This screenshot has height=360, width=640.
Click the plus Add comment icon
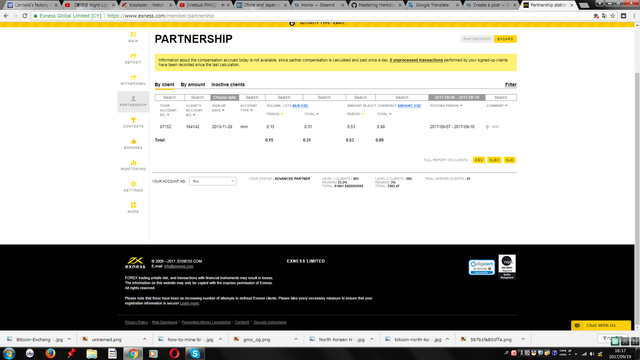[487, 127]
